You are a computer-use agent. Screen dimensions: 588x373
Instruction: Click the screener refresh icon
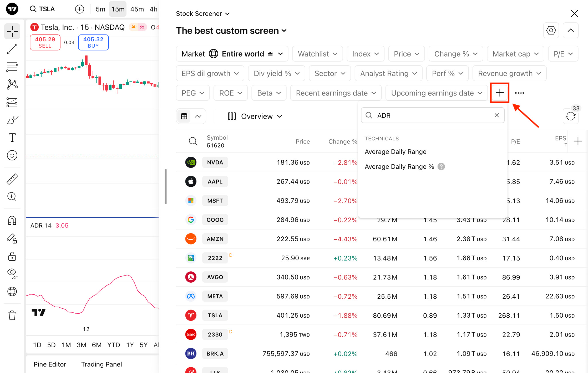[570, 116]
